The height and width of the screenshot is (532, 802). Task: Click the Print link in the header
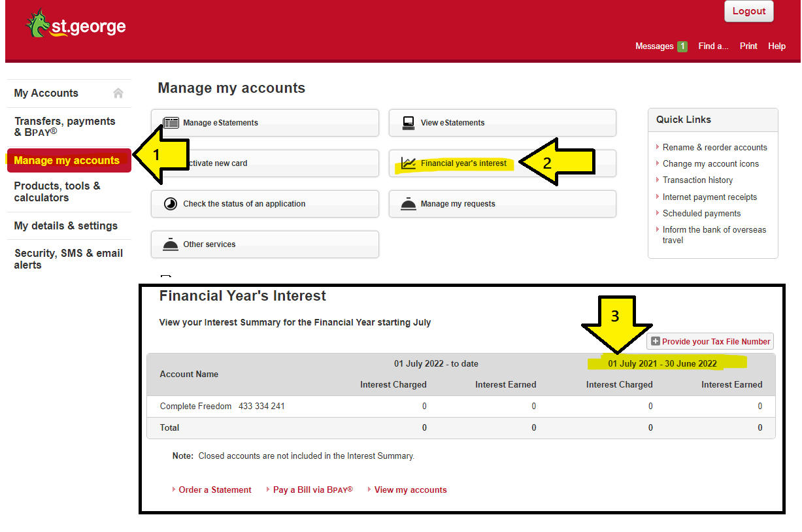(x=748, y=46)
